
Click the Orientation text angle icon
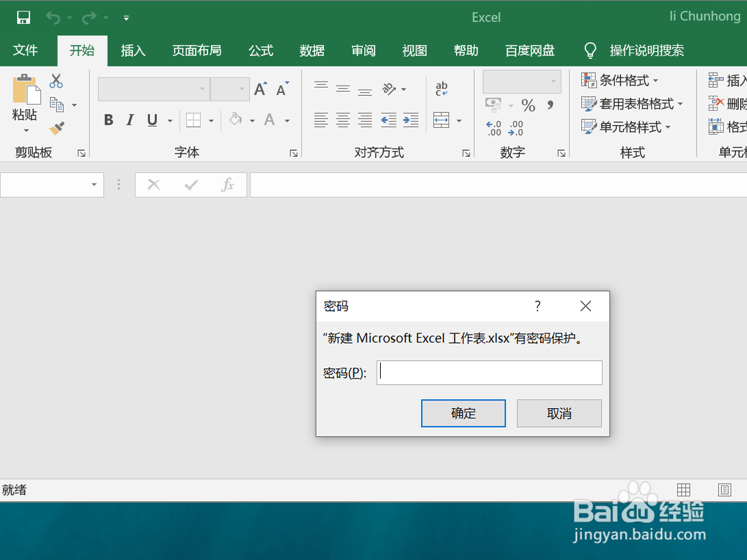pos(389,88)
